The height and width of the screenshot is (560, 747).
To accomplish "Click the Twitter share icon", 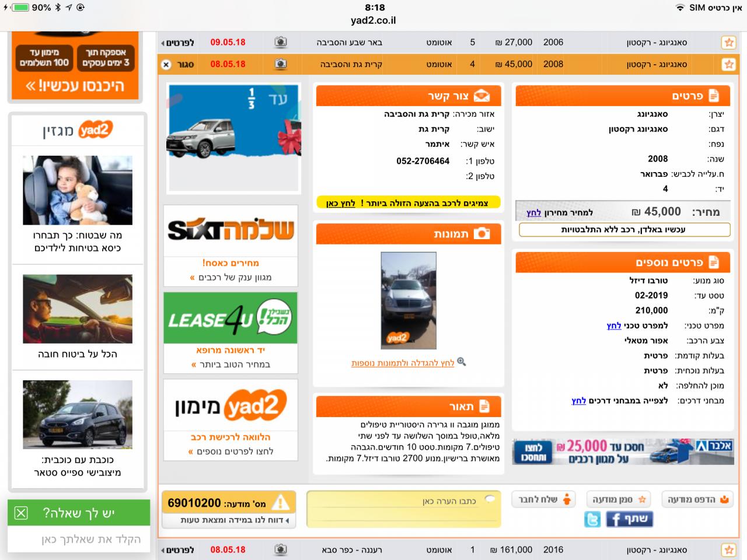I will (592, 519).
